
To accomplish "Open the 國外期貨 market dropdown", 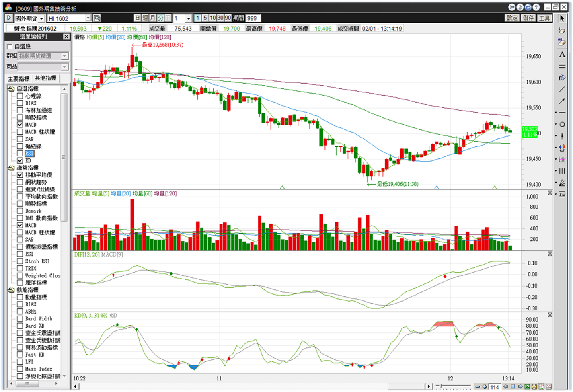I will point(41,18).
